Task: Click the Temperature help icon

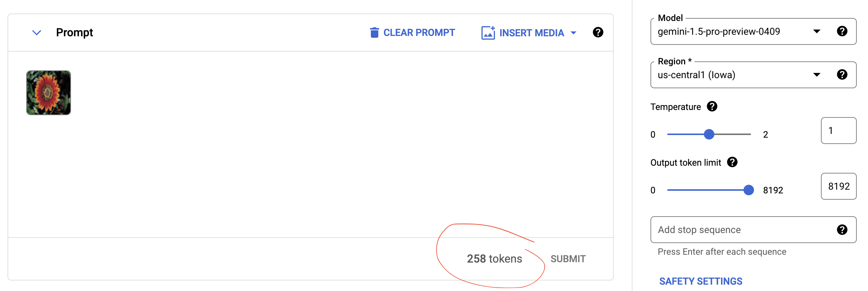Action: coord(712,107)
